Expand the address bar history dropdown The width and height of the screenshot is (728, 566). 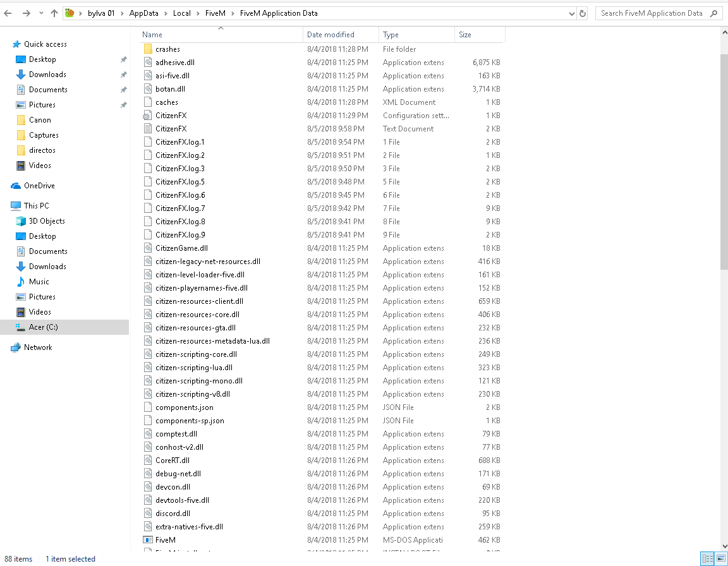[x=571, y=13]
